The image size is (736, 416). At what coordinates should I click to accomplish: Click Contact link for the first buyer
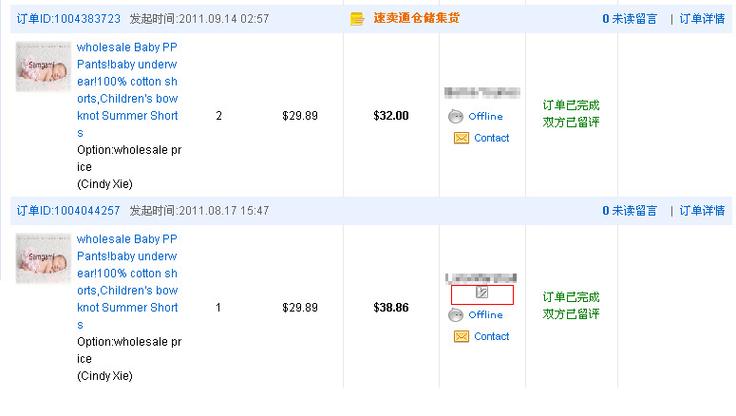491,138
